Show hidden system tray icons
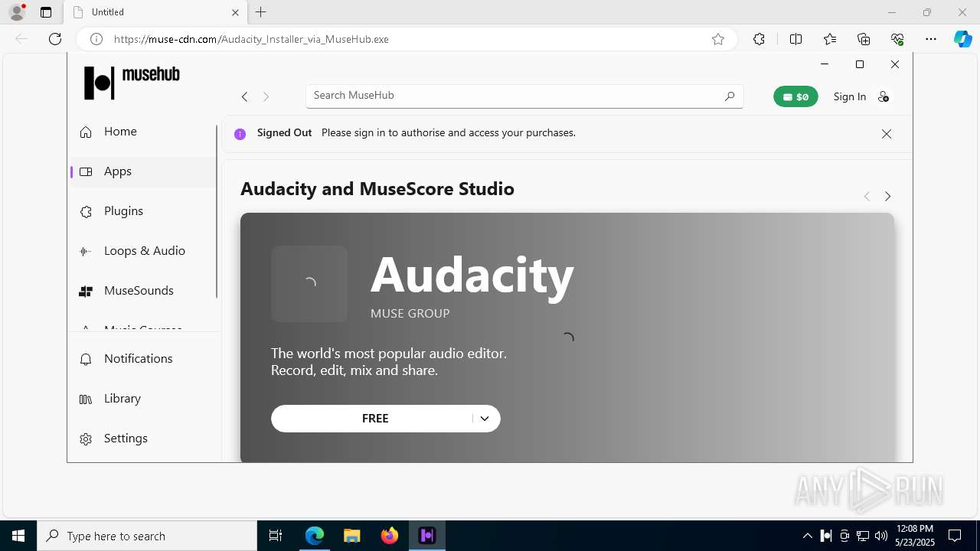Image resolution: width=980 pixels, height=551 pixels. point(807,536)
